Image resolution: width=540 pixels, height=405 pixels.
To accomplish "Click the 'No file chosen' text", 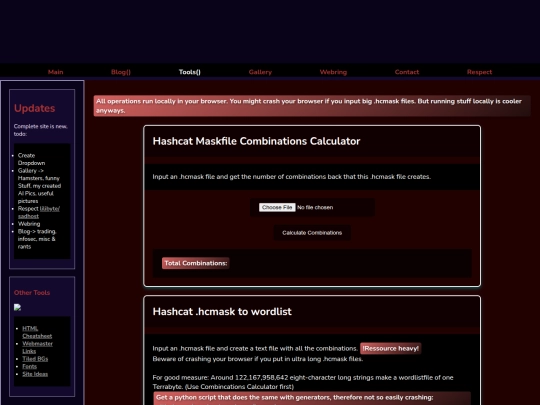I will coord(315,207).
